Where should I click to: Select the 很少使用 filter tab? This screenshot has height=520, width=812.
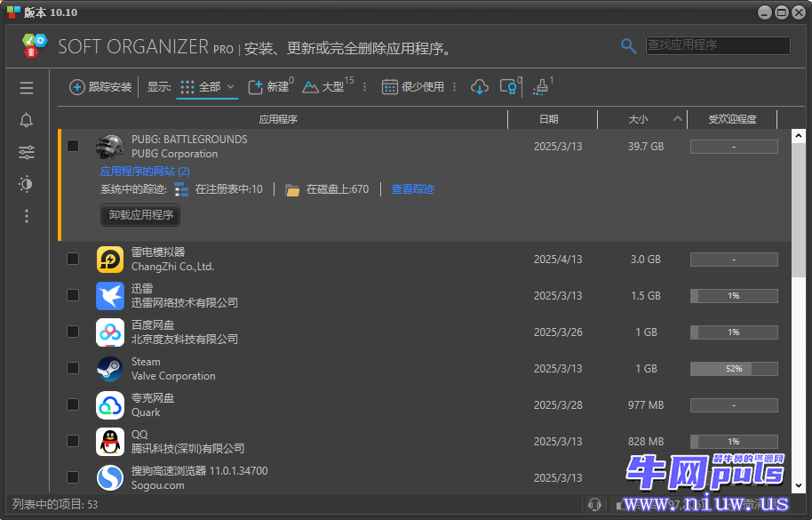click(x=413, y=87)
